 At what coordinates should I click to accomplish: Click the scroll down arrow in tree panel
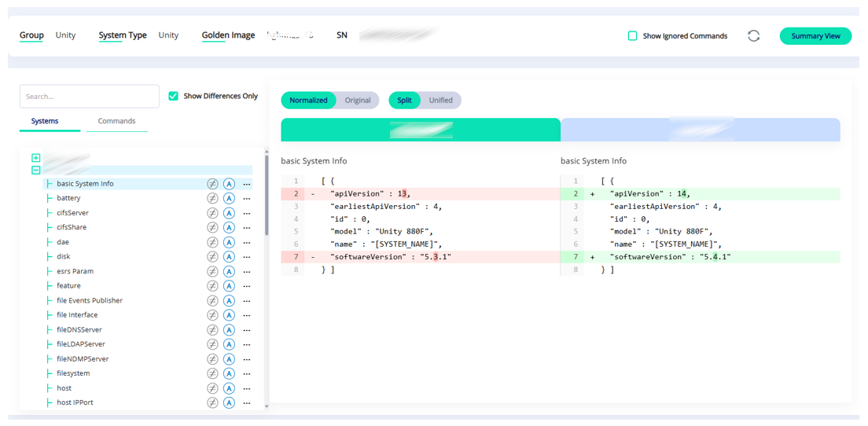[x=267, y=406]
